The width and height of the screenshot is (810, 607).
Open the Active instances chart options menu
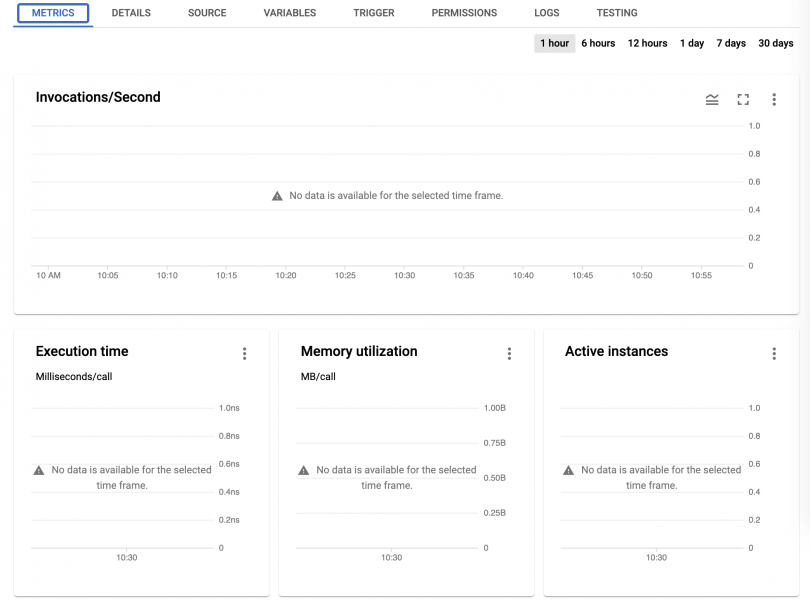[x=774, y=353]
